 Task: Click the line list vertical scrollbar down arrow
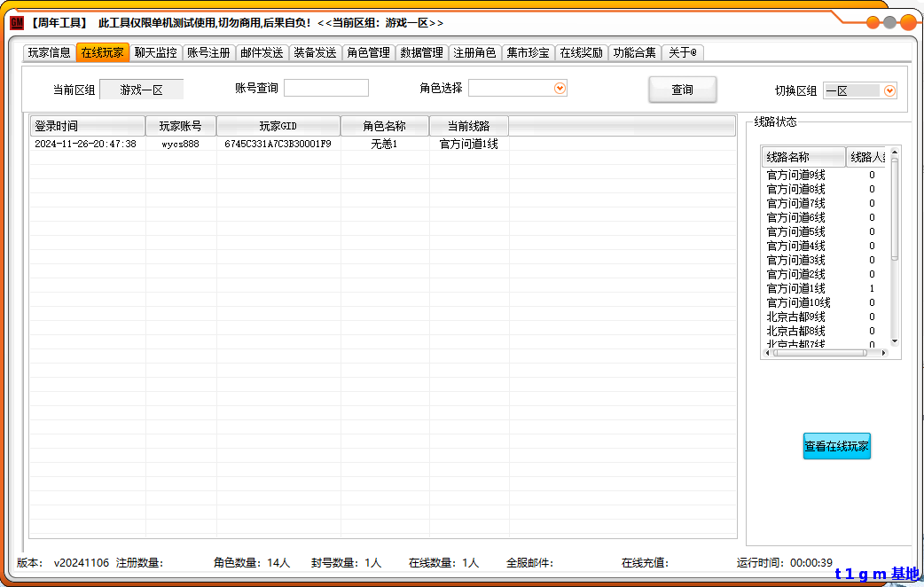(x=894, y=341)
